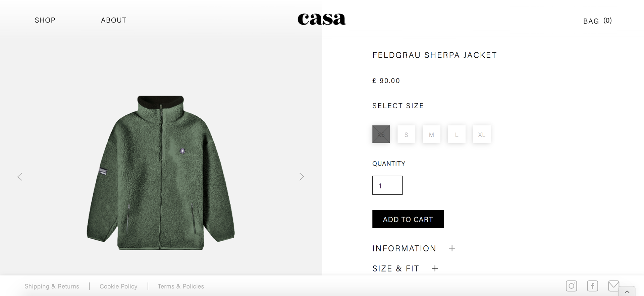Select size M
This screenshot has height=296, width=644.
tap(431, 134)
